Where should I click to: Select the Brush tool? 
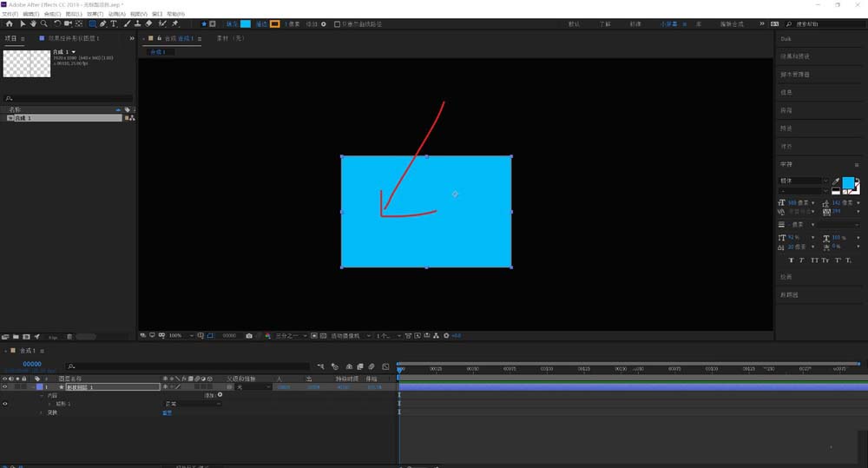coord(128,23)
